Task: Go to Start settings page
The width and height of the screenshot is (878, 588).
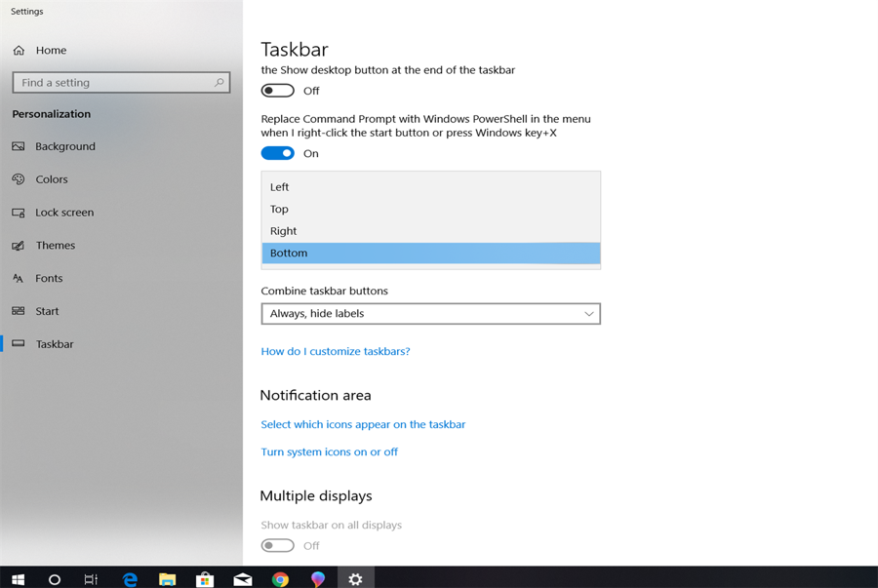Action: click(x=47, y=311)
